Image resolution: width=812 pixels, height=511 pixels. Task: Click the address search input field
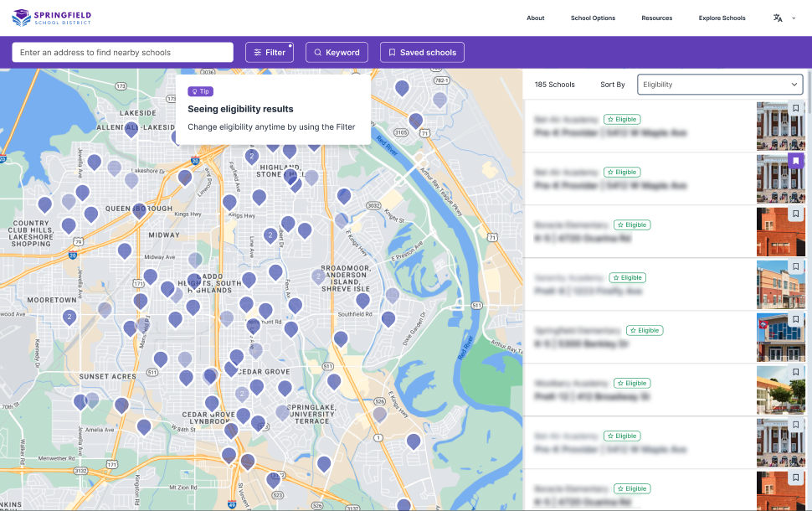point(122,52)
